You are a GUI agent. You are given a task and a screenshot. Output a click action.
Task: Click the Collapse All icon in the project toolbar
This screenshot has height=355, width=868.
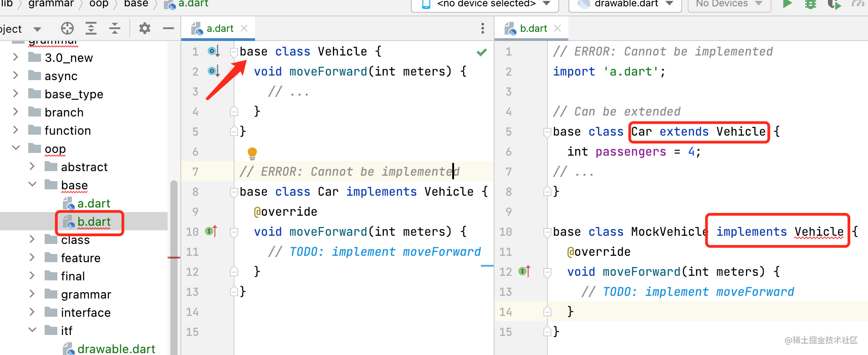pyautogui.click(x=115, y=28)
